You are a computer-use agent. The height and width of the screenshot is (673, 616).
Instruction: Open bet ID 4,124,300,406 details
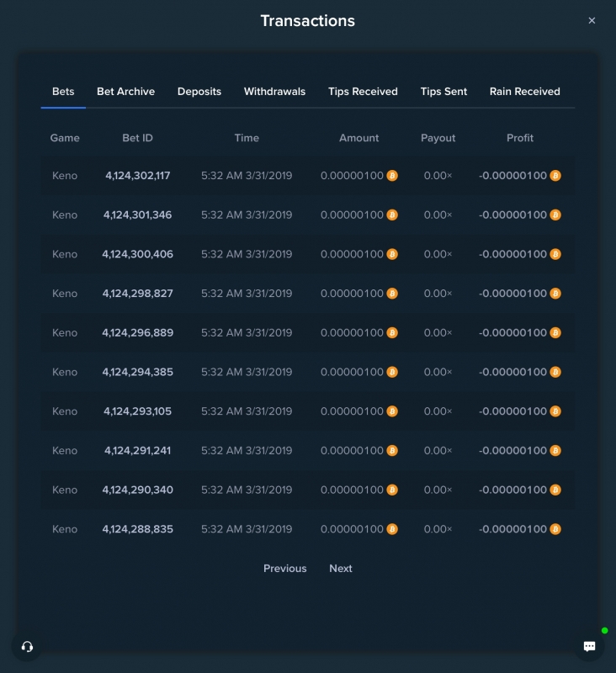click(138, 254)
